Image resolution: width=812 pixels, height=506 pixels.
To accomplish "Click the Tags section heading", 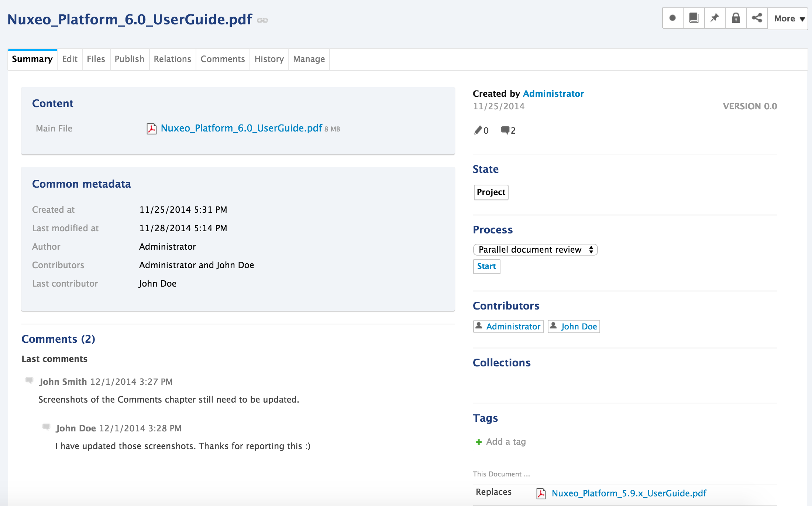I will [x=485, y=418].
